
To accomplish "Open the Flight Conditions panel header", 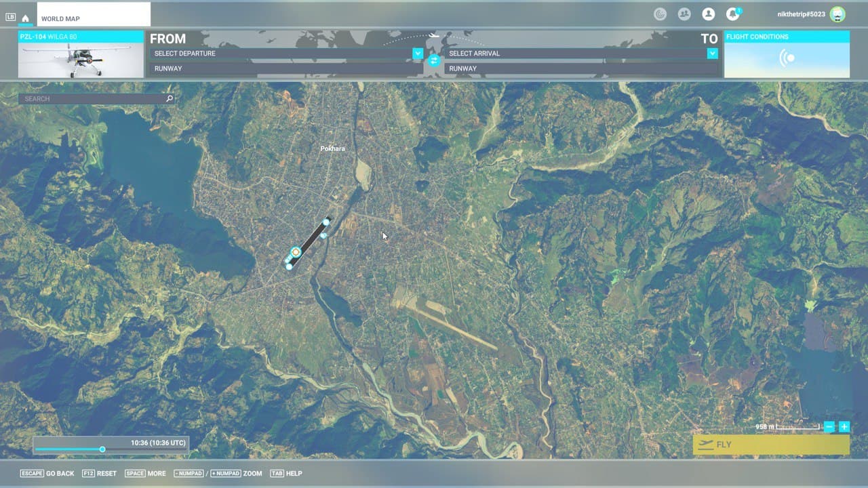I will [x=787, y=37].
